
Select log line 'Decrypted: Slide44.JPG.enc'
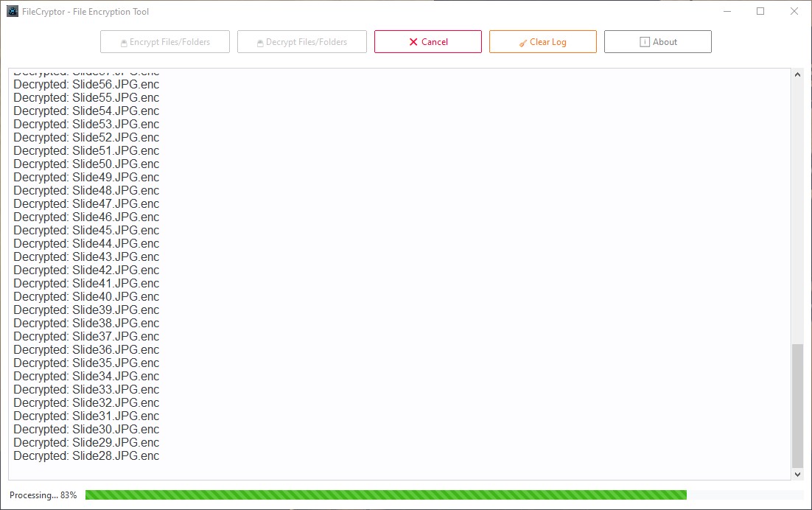click(x=86, y=243)
